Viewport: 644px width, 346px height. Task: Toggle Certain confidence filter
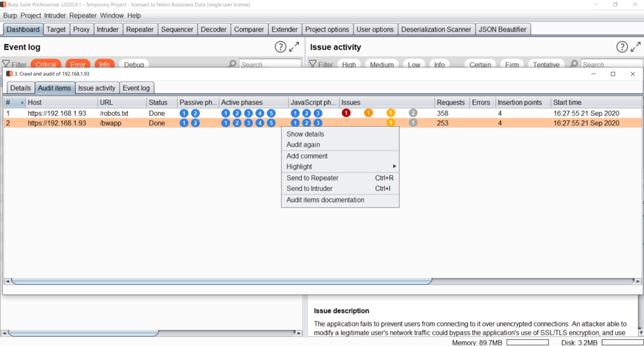pos(480,64)
